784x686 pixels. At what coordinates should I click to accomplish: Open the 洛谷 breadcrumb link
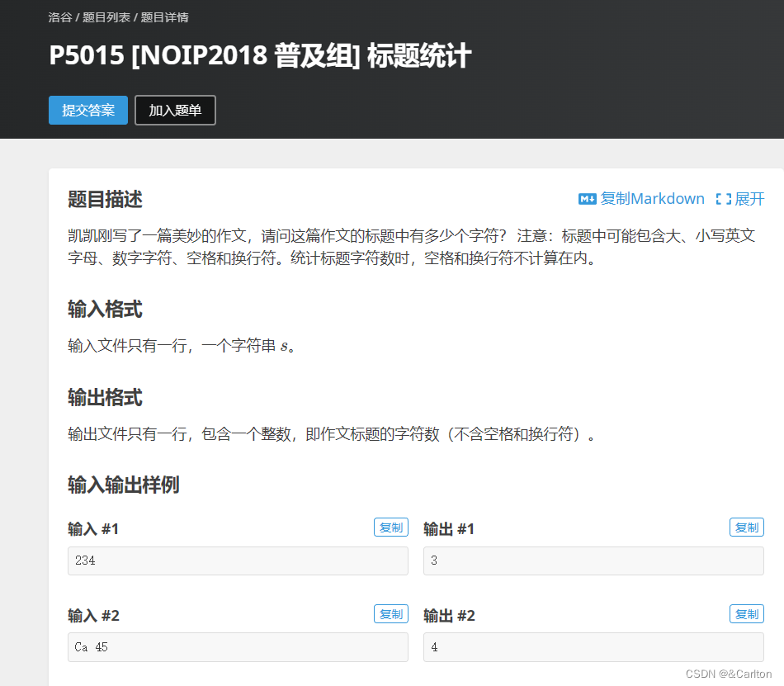(x=60, y=17)
